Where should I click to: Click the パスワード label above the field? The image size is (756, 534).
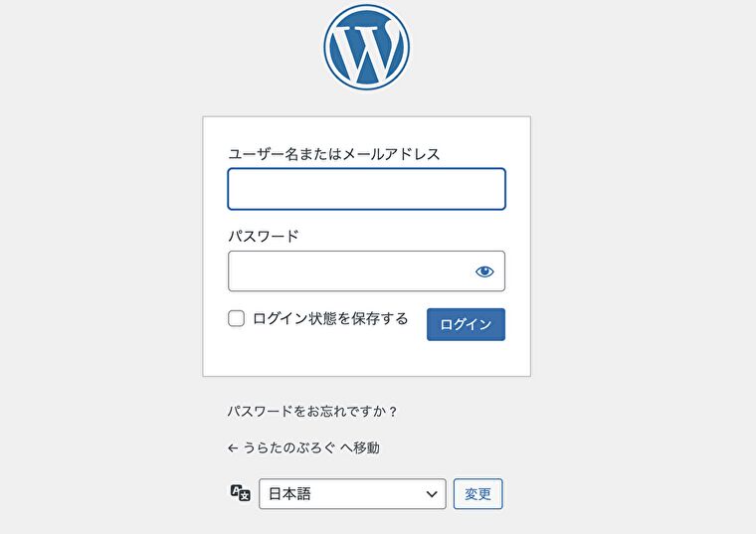click(264, 236)
